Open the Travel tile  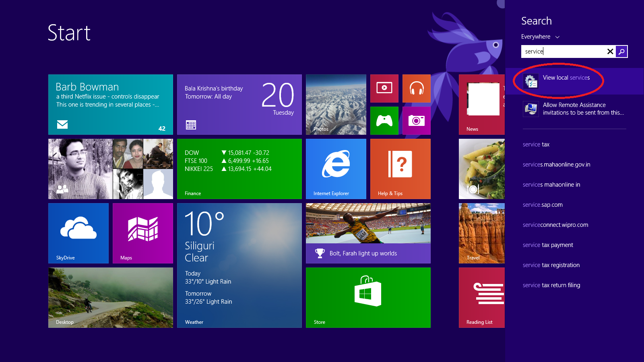(482, 233)
